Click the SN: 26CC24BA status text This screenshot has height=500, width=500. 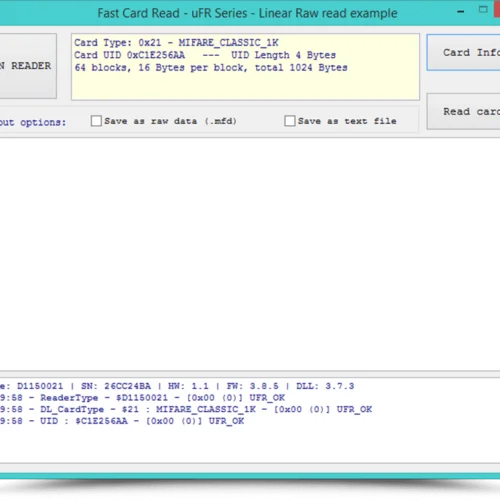(116, 386)
